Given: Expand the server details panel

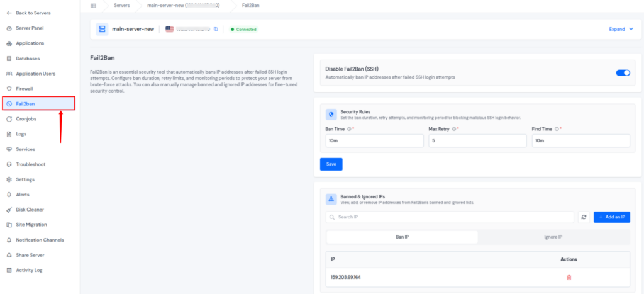Looking at the screenshot, I should [621, 29].
